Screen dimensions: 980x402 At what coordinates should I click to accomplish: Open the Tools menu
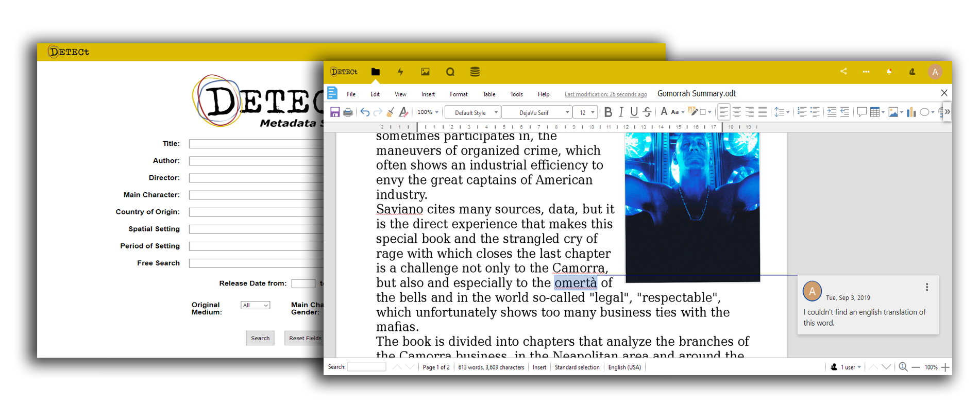click(516, 94)
